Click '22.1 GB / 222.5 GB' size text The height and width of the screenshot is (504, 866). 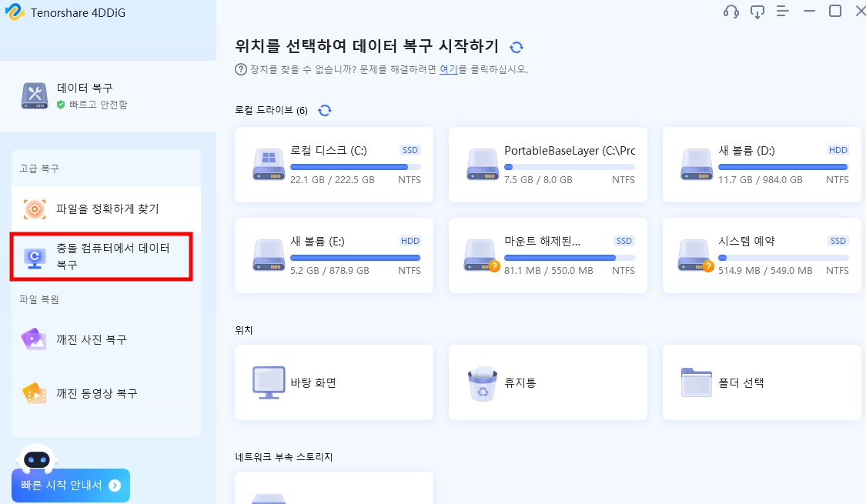[x=333, y=180]
